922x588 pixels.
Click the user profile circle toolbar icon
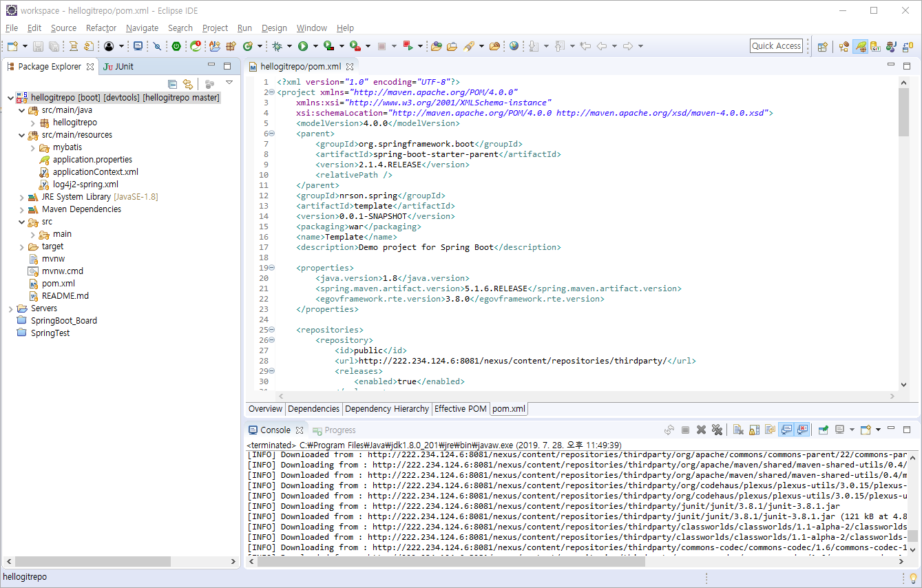(x=109, y=46)
